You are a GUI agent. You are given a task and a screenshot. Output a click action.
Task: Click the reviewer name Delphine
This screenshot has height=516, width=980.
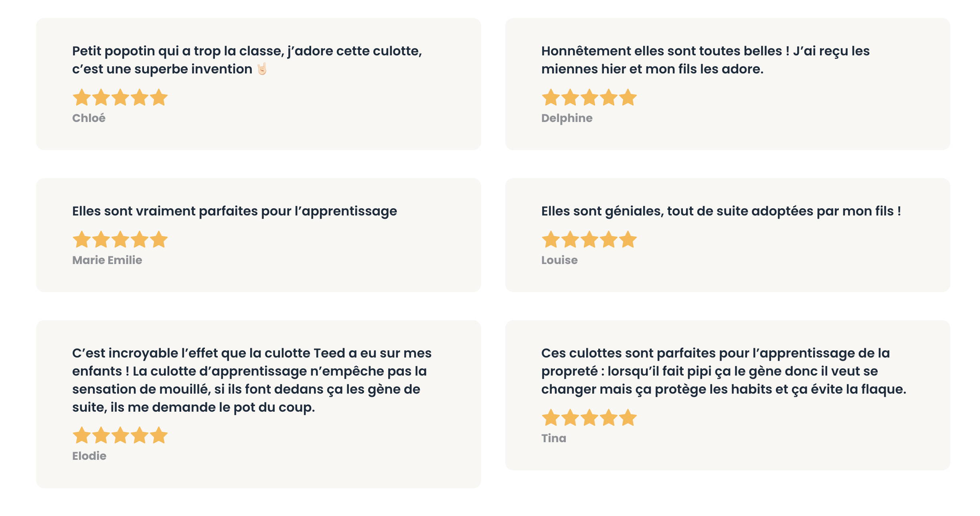coord(567,118)
